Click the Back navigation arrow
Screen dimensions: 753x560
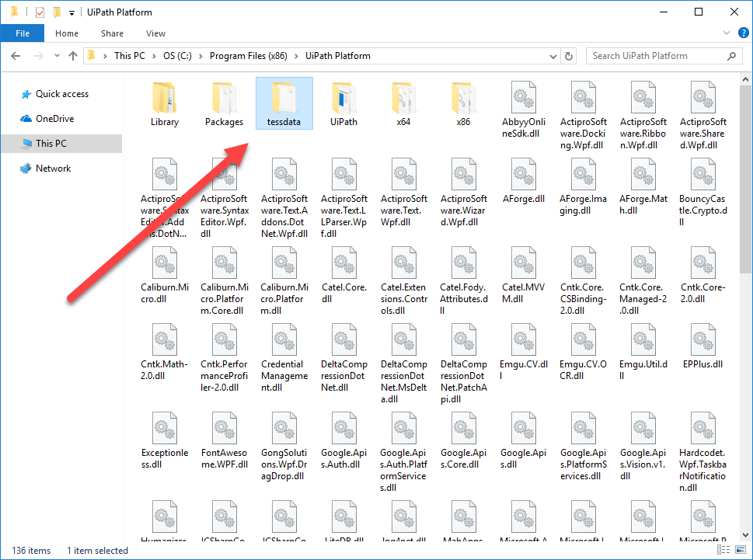16,55
